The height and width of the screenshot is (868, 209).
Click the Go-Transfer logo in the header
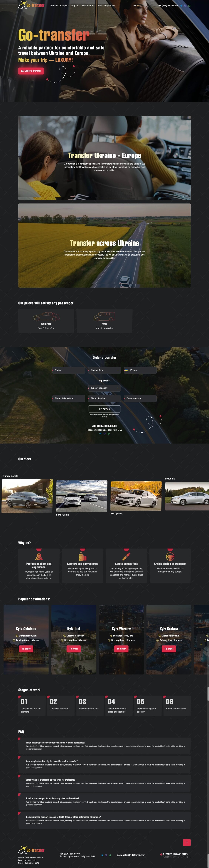click(x=31, y=5)
